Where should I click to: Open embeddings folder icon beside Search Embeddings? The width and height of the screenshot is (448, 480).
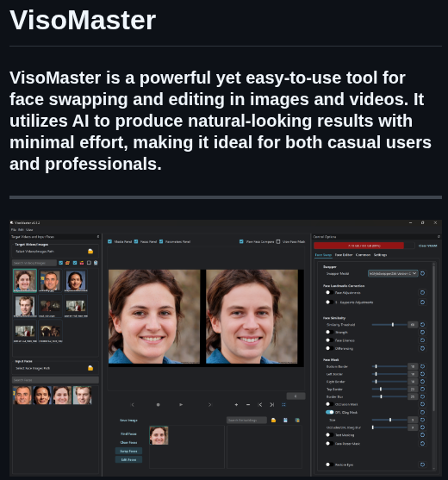tap(274, 421)
